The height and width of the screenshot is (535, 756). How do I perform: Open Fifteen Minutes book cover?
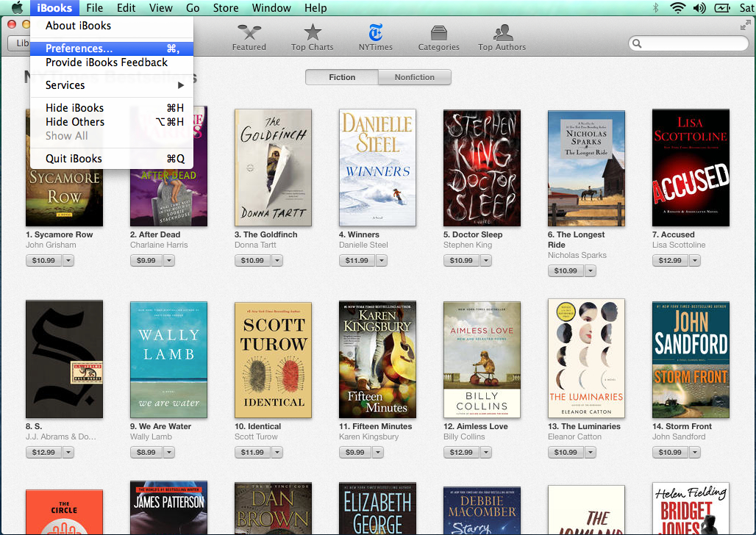click(377, 359)
